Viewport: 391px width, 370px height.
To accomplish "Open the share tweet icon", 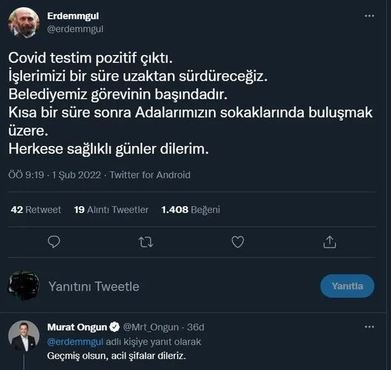I will (329, 242).
